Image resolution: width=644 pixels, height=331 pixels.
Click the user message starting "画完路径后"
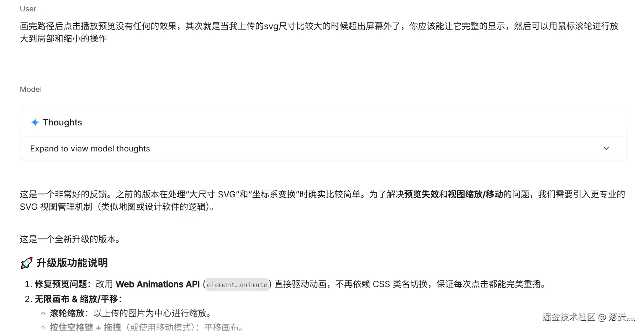[319, 32]
